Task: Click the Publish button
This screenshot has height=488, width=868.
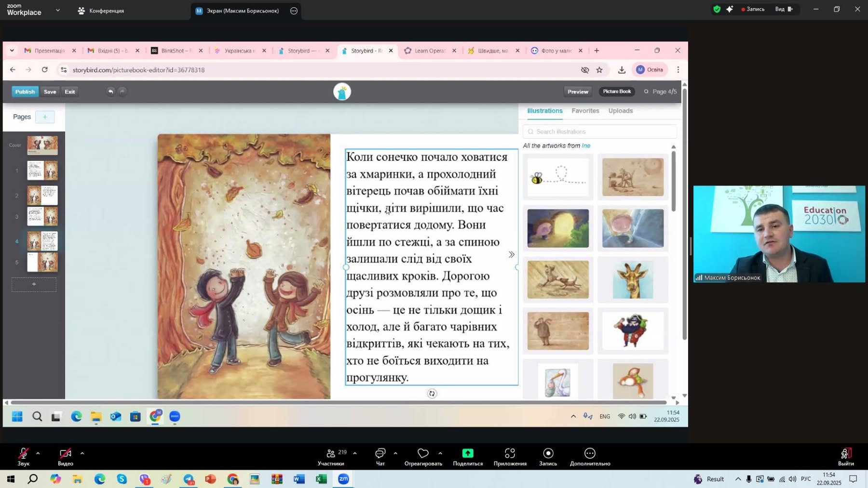Action: [x=25, y=92]
